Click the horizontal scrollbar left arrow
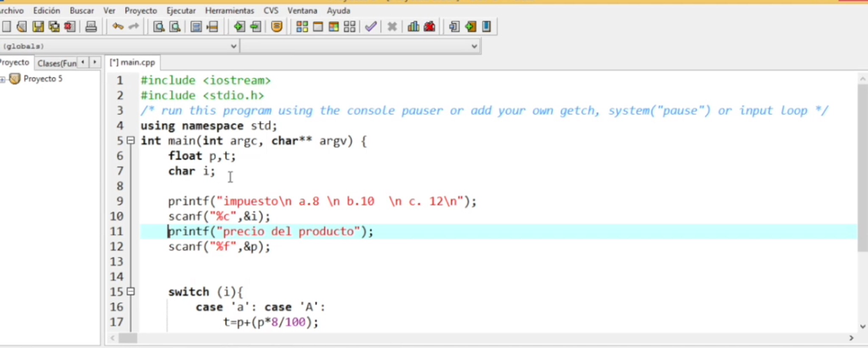Image resolution: width=868 pixels, height=348 pixels. pos(112,338)
